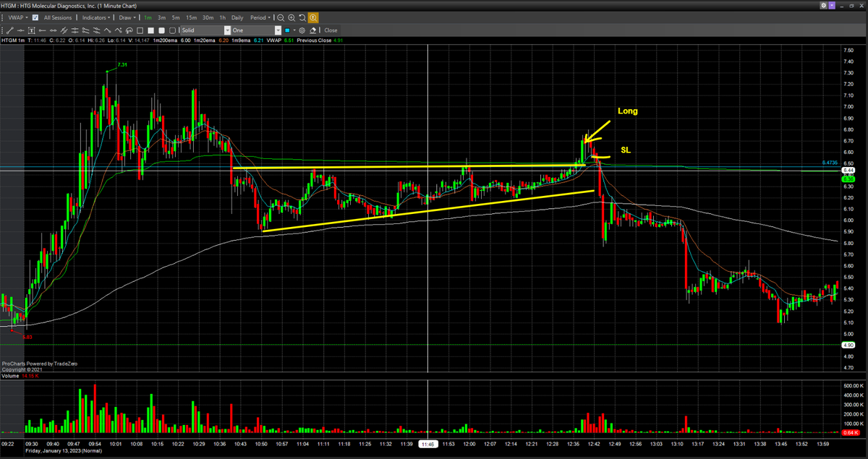Switch chart to 1h timeframe
This screenshot has height=459, width=868.
pyautogui.click(x=222, y=17)
